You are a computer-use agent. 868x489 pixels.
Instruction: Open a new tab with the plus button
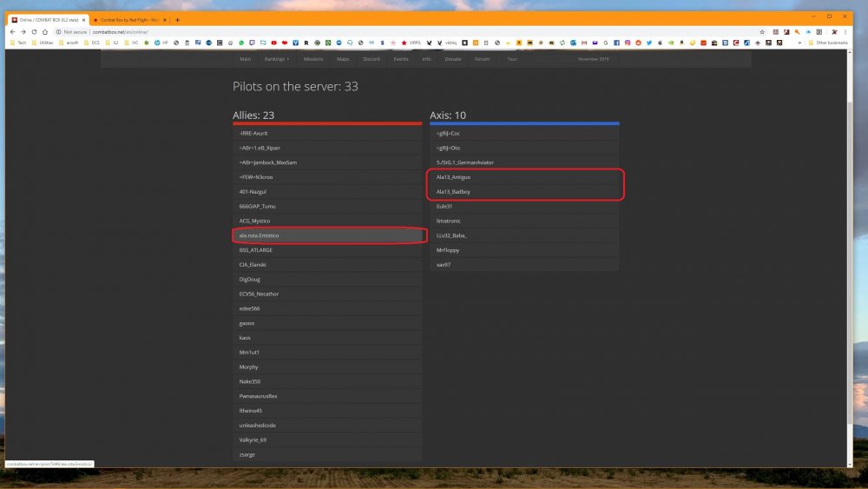coord(177,19)
